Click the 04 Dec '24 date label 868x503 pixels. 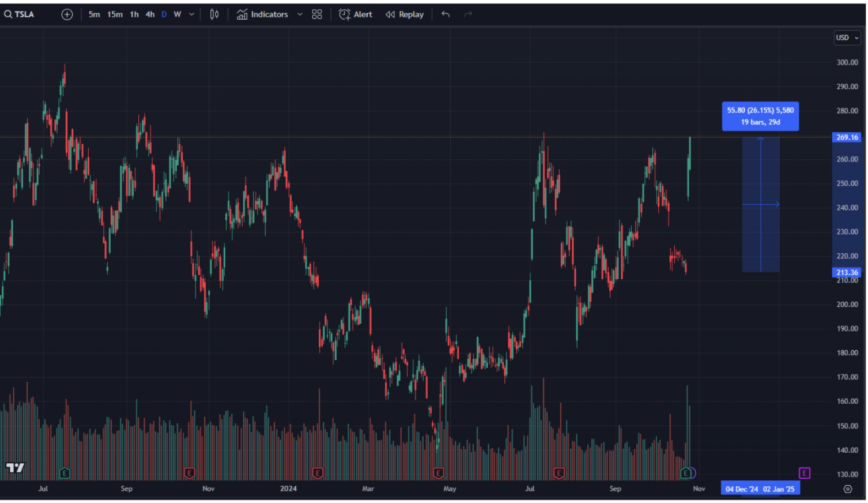click(742, 489)
